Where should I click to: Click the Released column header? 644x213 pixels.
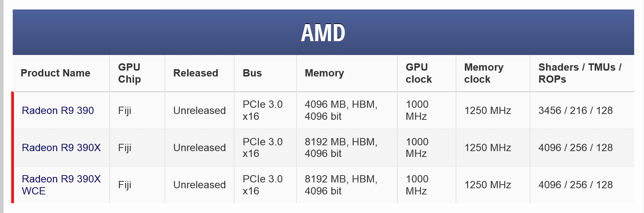point(196,73)
